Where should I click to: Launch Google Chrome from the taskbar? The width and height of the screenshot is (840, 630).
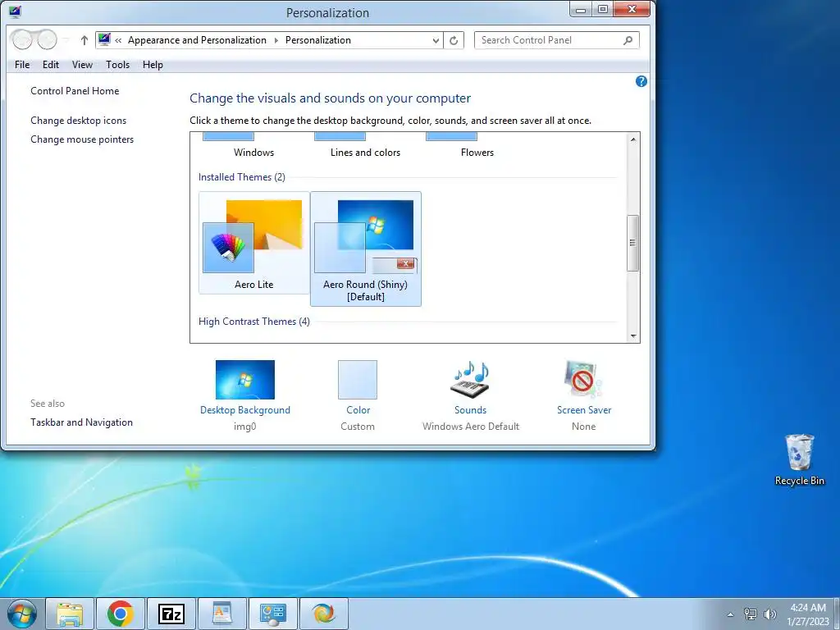[x=120, y=614]
